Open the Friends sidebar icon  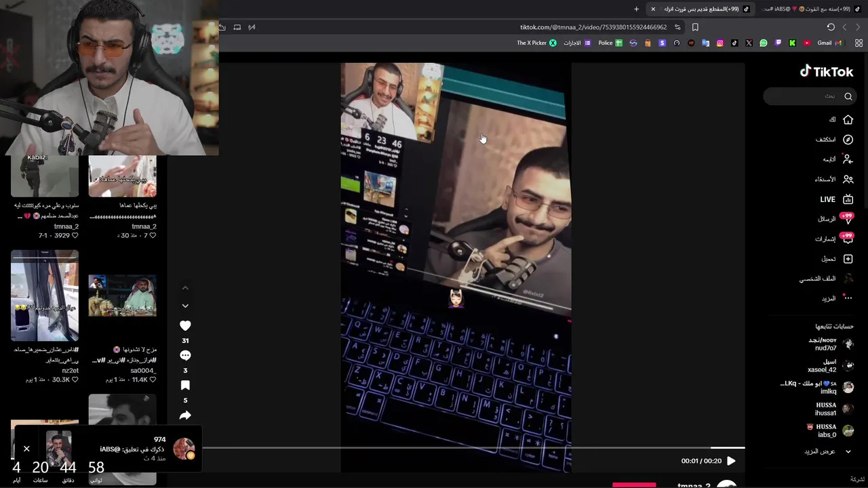tap(848, 180)
